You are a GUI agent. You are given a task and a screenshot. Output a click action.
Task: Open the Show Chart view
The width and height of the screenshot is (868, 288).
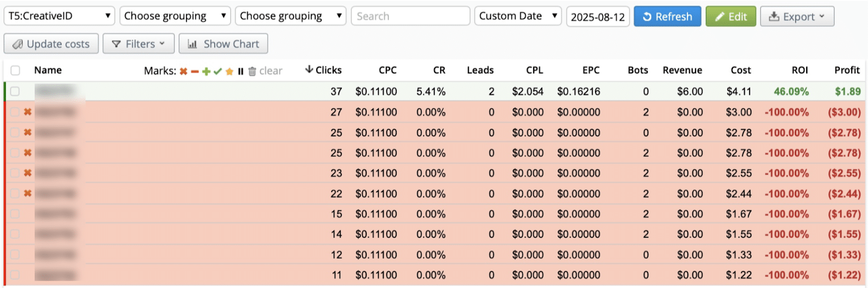click(x=223, y=44)
